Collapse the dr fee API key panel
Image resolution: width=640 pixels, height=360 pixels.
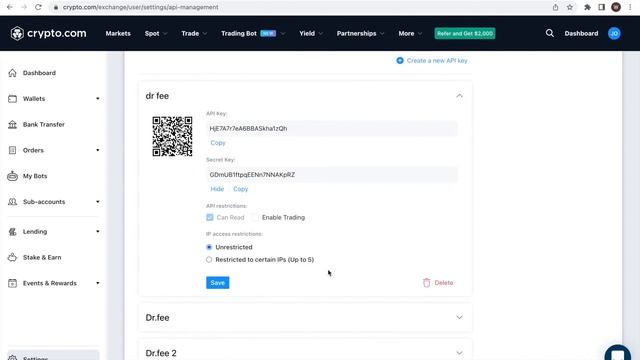pyautogui.click(x=459, y=96)
